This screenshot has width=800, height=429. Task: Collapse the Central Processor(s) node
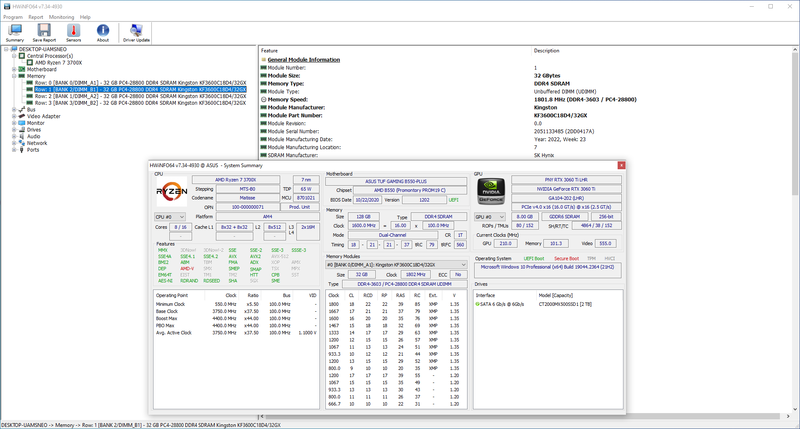tap(14, 56)
